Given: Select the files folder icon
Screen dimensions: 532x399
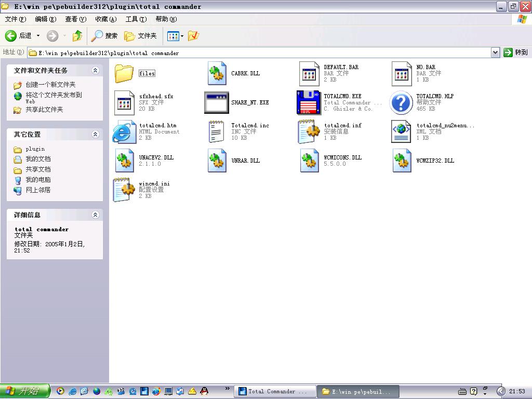Looking at the screenshot, I should click(x=124, y=73).
